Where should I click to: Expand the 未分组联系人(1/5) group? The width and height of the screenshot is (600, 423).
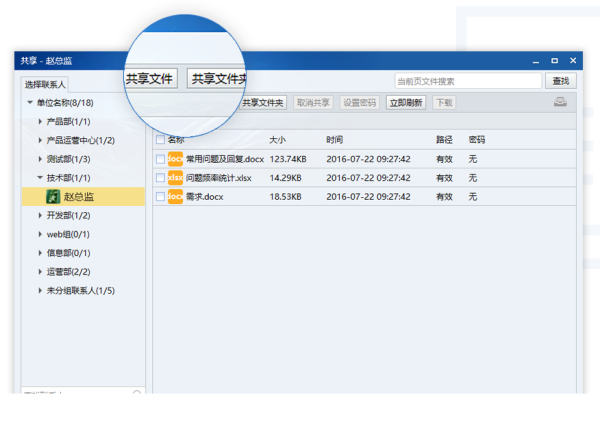pyautogui.click(x=40, y=290)
